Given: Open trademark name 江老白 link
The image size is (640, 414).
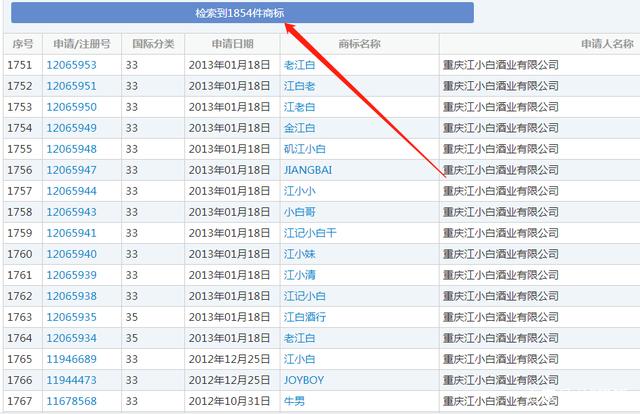Looking at the screenshot, I should (x=300, y=107).
